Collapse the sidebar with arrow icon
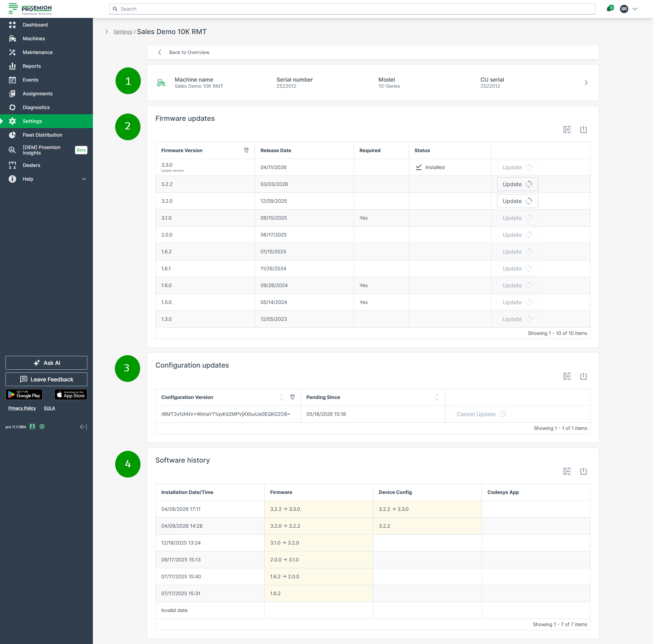This screenshot has width=653, height=644. (x=83, y=427)
